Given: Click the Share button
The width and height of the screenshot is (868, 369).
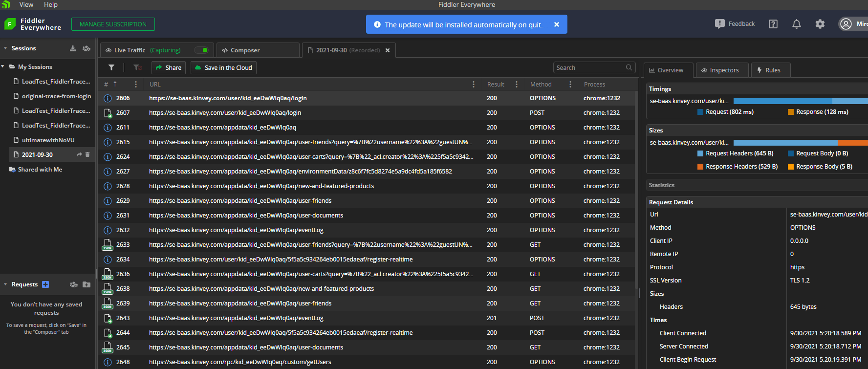Looking at the screenshot, I should click(169, 67).
